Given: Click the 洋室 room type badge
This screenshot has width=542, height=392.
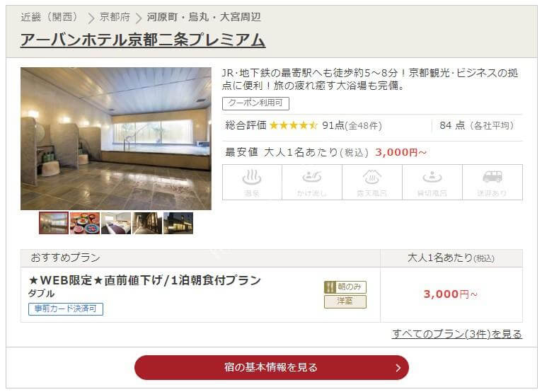Looking at the screenshot, I should click(345, 301).
